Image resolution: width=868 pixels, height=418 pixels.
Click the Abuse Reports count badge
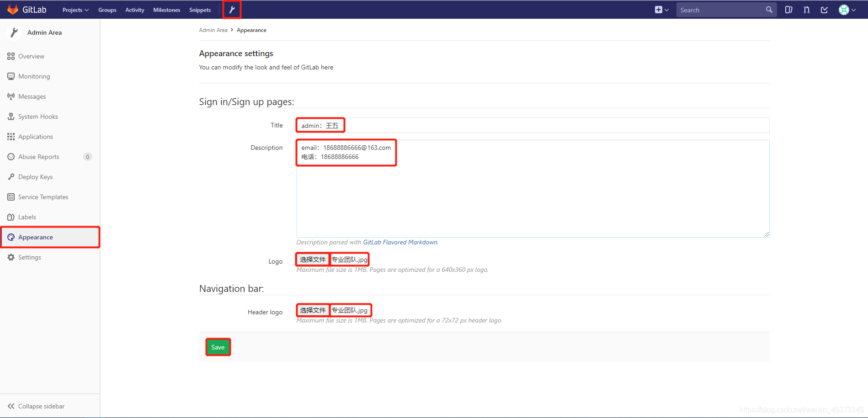coord(88,157)
